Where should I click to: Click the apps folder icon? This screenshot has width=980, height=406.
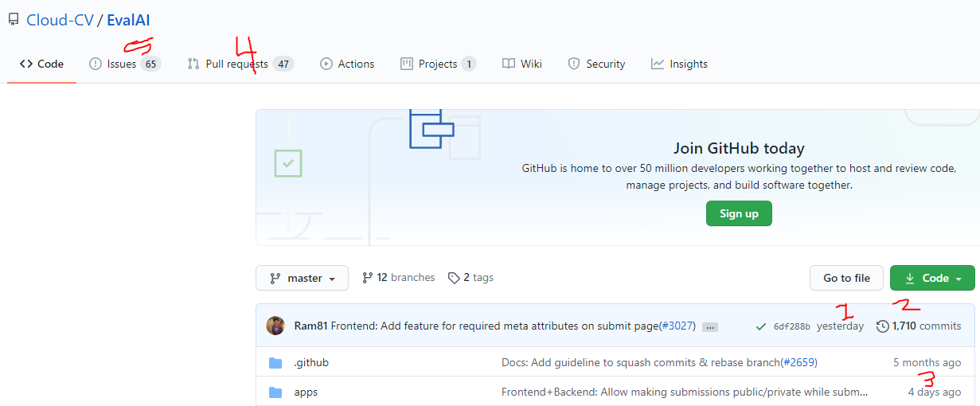[275, 392]
